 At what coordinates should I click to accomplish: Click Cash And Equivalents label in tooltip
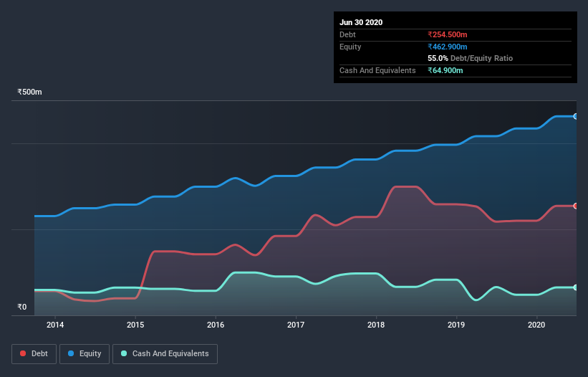click(x=377, y=70)
